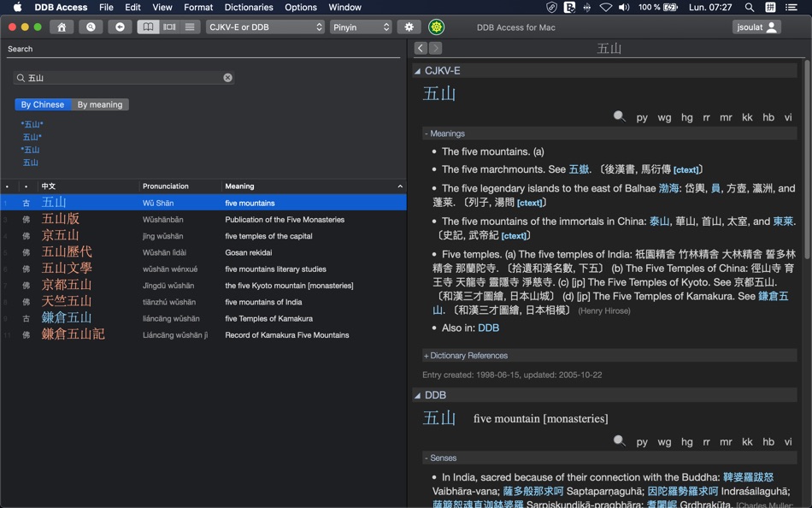Focus the search field containing 五山
Viewport: 812px width, 508px height.
coord(124,78)
